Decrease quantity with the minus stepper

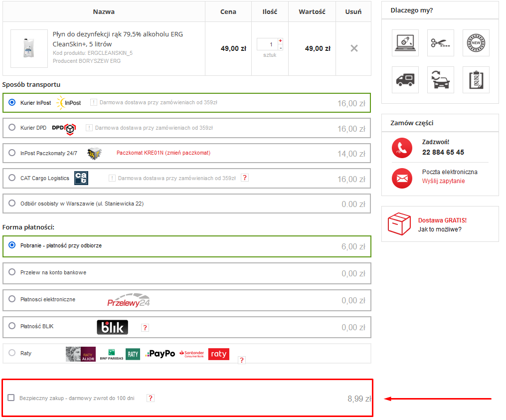(280, 47)
